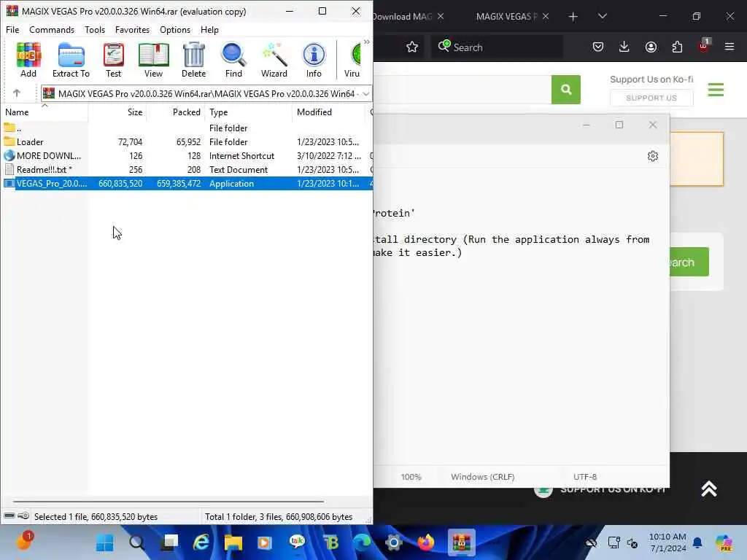This screenshot has height=560, width=747.
Task: Click the horizontal scrollbar in WinRAR
Action: (169, 502)
